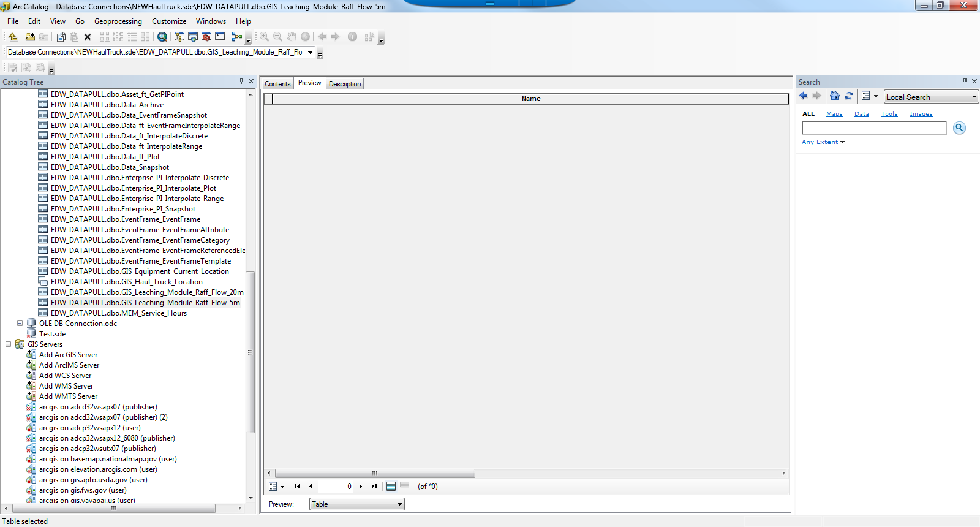Go back in Search panel results

804,96
